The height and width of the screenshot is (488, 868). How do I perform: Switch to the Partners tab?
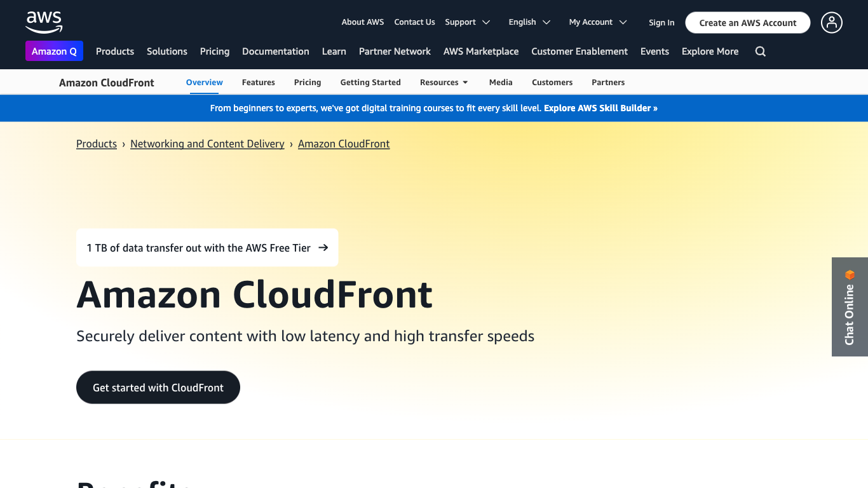(x=608, y=83)
